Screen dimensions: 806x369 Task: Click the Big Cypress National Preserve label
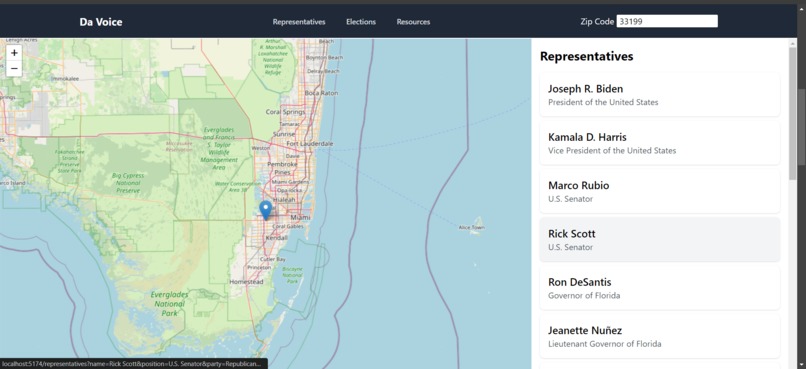click(128, 183)
